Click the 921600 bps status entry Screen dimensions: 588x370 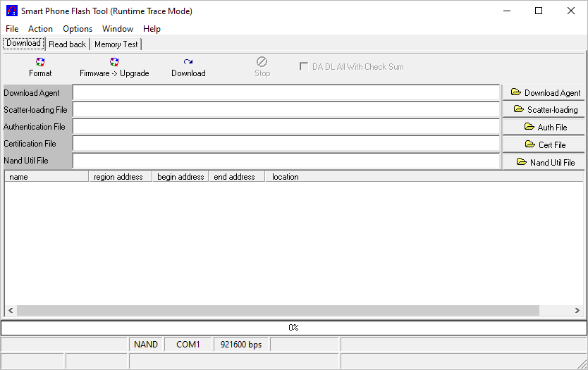[241, 344]
